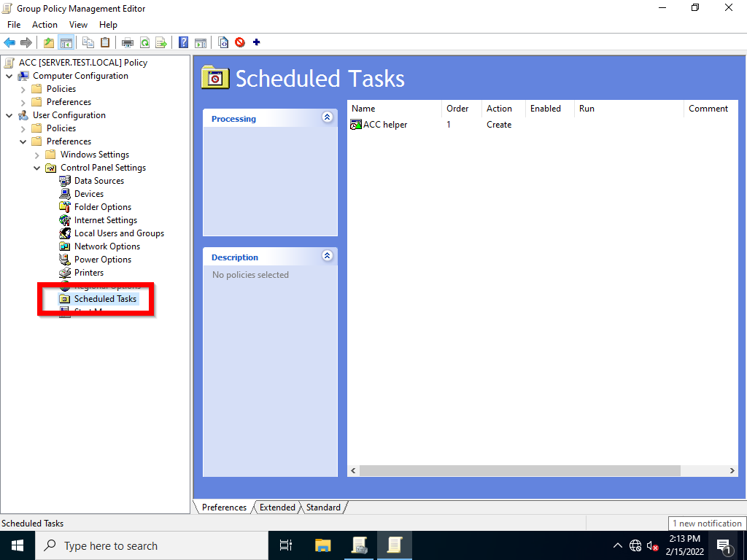Open the Action menu
747x560 pixels.
click(44, 25)
